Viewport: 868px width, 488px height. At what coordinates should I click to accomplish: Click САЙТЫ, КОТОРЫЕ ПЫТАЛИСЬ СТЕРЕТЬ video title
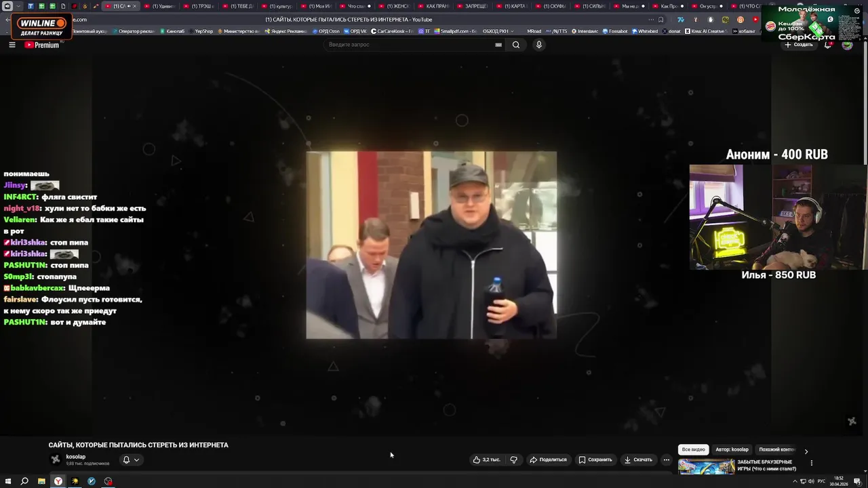pos(138,445)
